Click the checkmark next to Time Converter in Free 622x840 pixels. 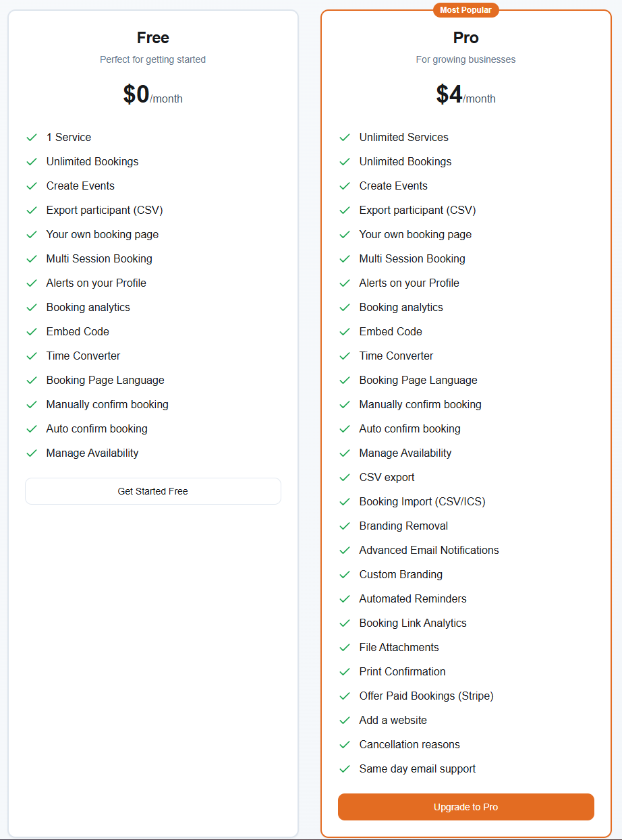pos(32,356)
